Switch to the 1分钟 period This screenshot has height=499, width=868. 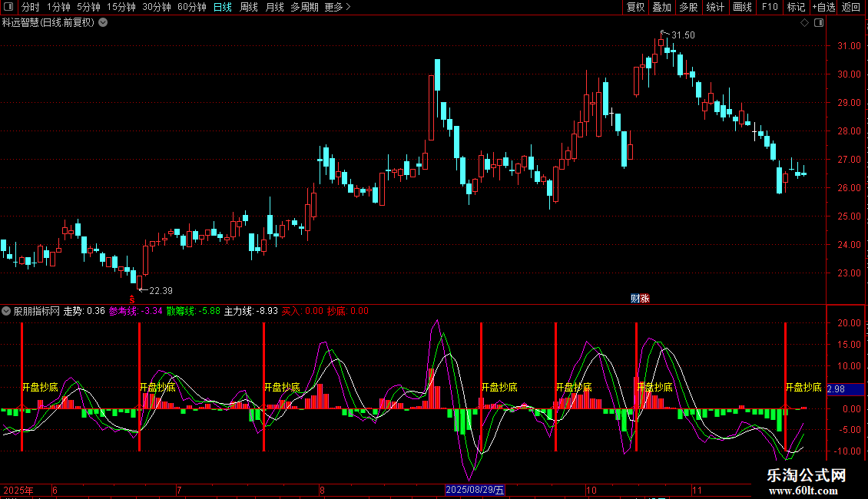tap(58, 7)
